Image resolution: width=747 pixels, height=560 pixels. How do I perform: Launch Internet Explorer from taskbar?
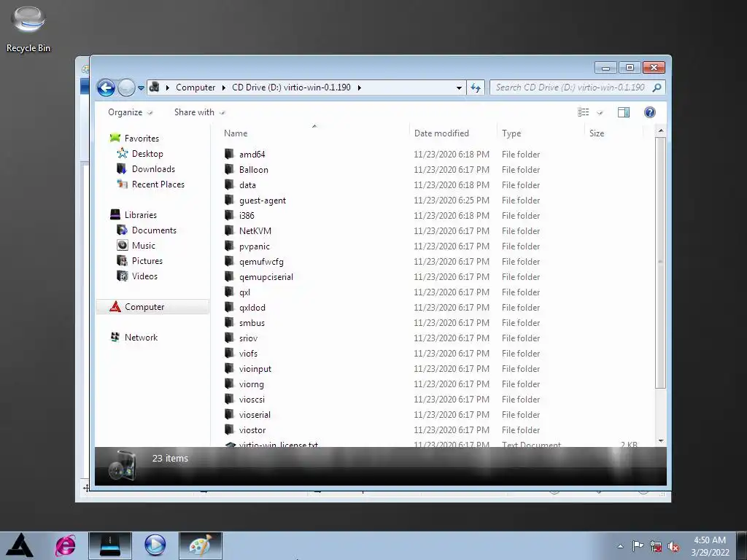tap(65, 545)
